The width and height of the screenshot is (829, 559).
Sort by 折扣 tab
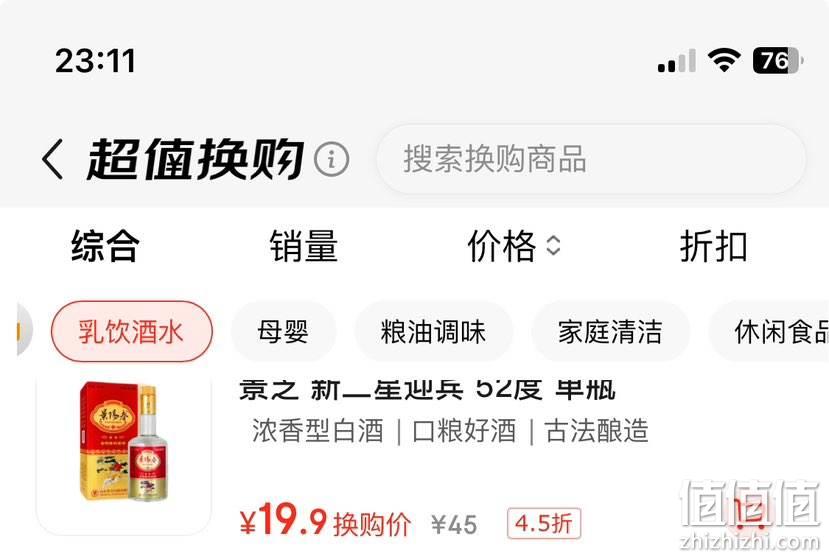(x=714, y=246)
